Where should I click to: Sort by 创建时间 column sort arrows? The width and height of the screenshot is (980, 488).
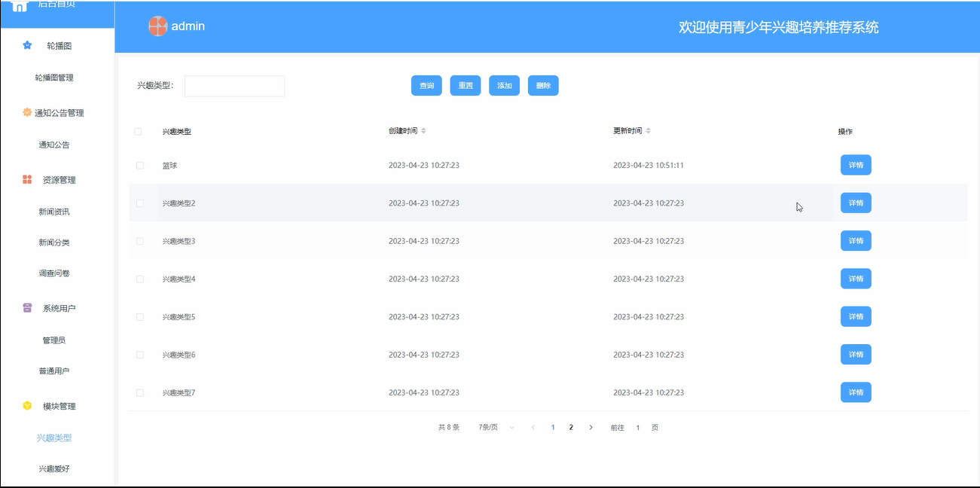point(423,131)
